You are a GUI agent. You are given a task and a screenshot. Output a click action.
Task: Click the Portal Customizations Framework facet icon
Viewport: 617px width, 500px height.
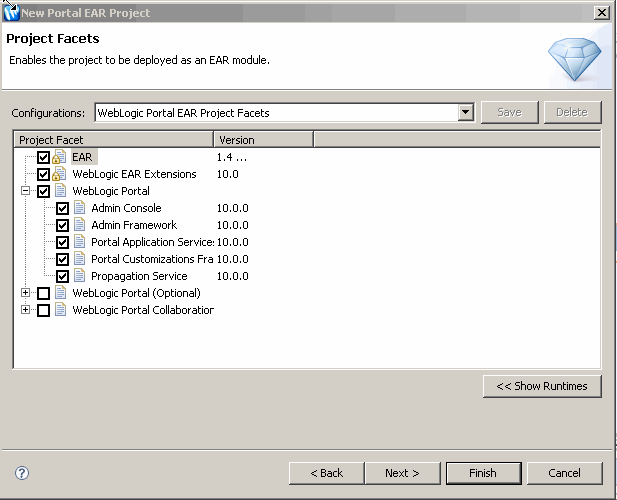pos(79,259)
